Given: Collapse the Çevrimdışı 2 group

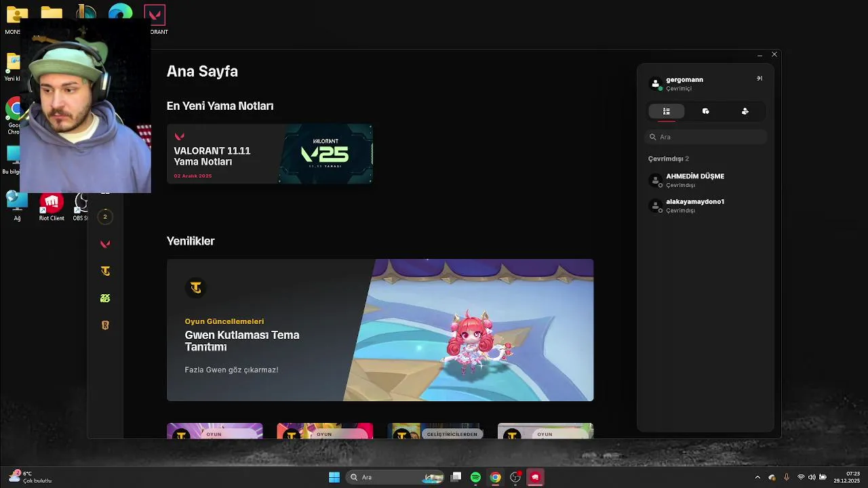Looking at the screenshot, I should point(669,159).
